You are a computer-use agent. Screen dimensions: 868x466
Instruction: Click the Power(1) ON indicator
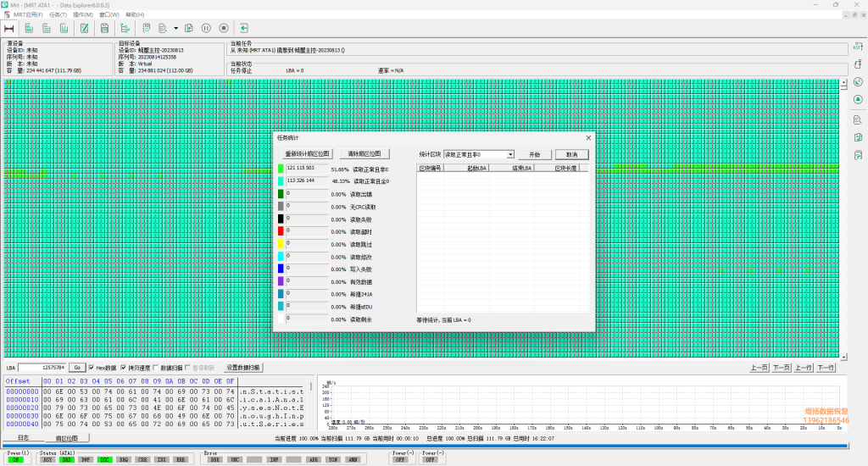tap(15, 459)
